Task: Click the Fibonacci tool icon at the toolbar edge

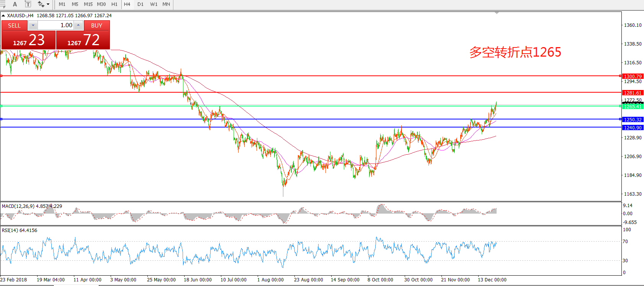Action: [x=3, y=4]
